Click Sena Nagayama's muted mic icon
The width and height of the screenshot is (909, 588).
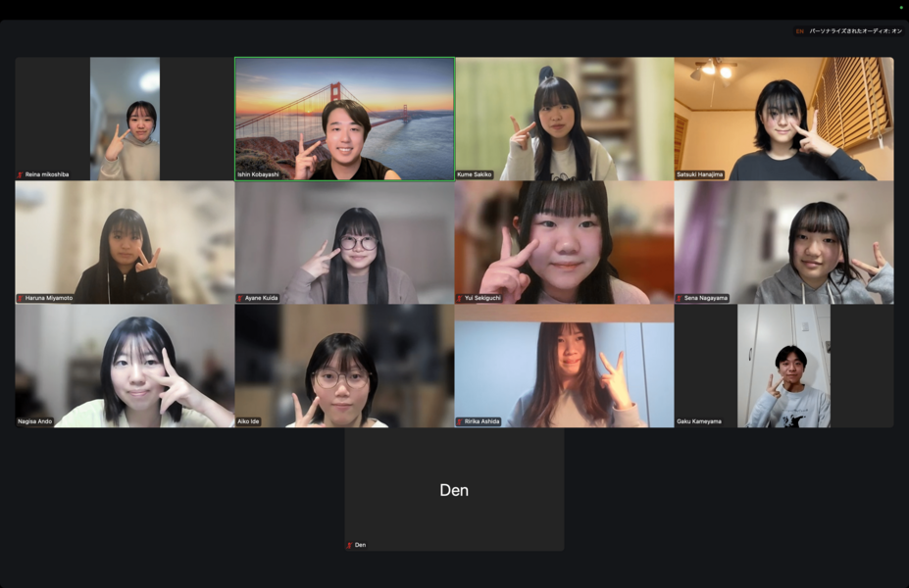680,298
